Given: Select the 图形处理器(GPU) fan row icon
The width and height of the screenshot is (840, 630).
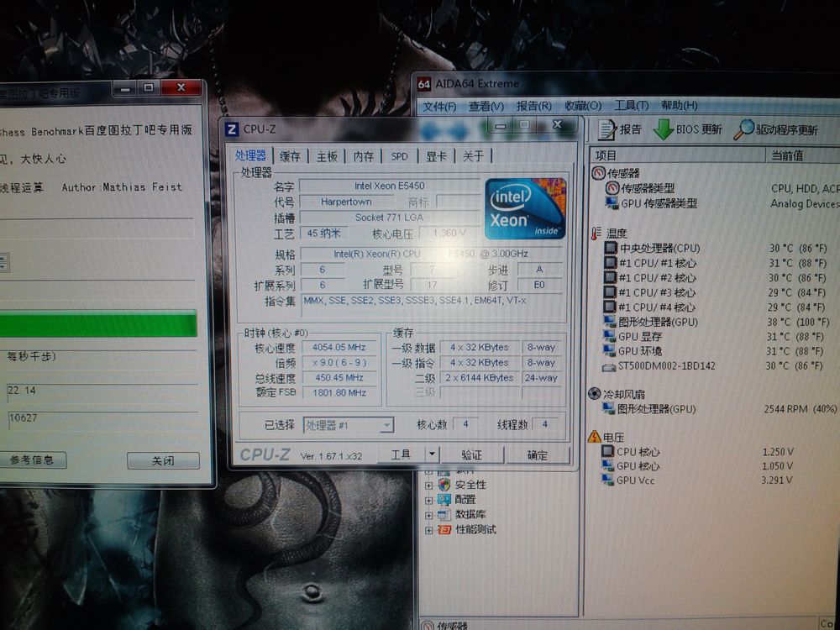Looking at the screenshot, I should tap(608, 409).
